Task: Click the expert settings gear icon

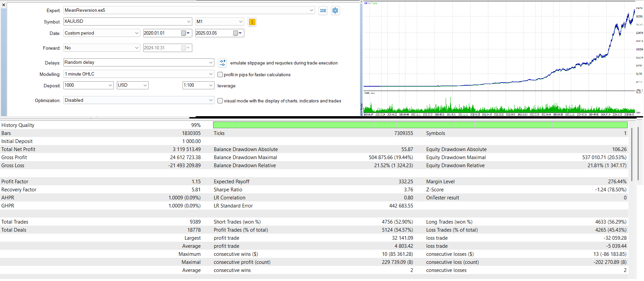Action: (335, 11)
